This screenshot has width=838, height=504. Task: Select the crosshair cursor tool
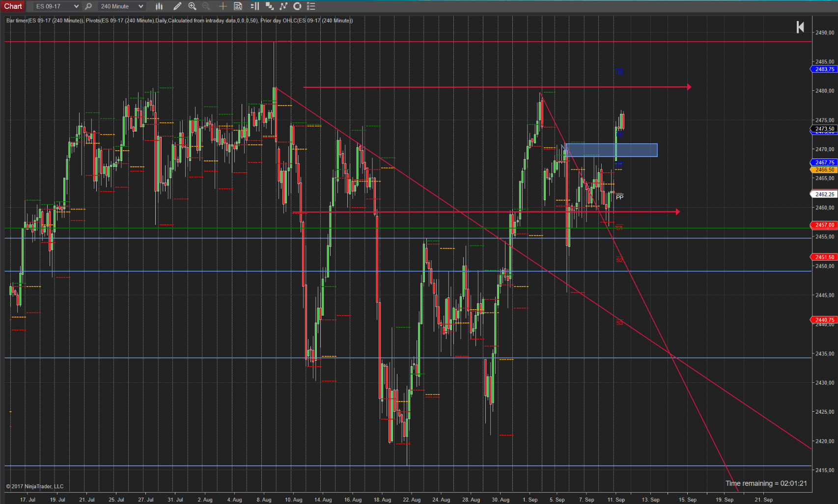(223, 6)
